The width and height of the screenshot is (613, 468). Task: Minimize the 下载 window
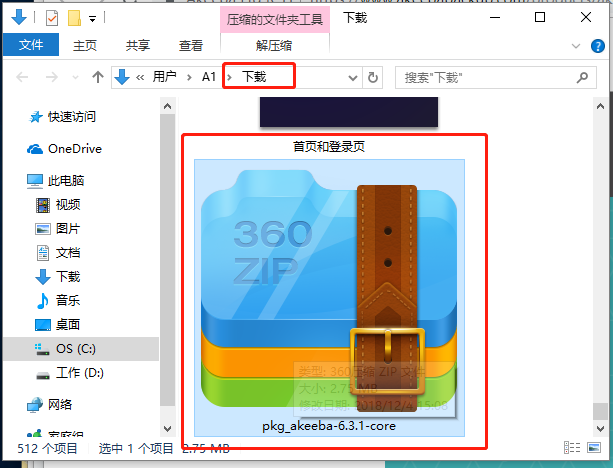click(x=495, y=18)
